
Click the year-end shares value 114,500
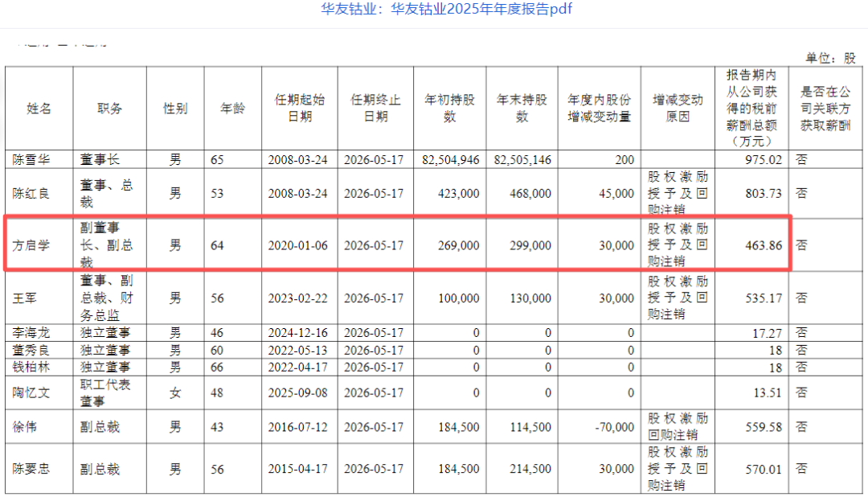pos(530,427)
